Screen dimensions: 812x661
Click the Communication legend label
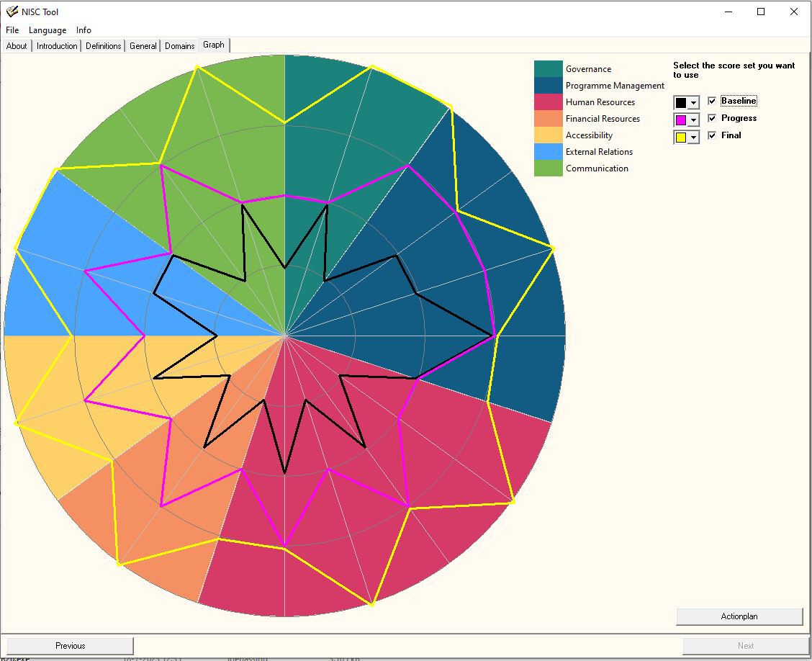point(597,168)
